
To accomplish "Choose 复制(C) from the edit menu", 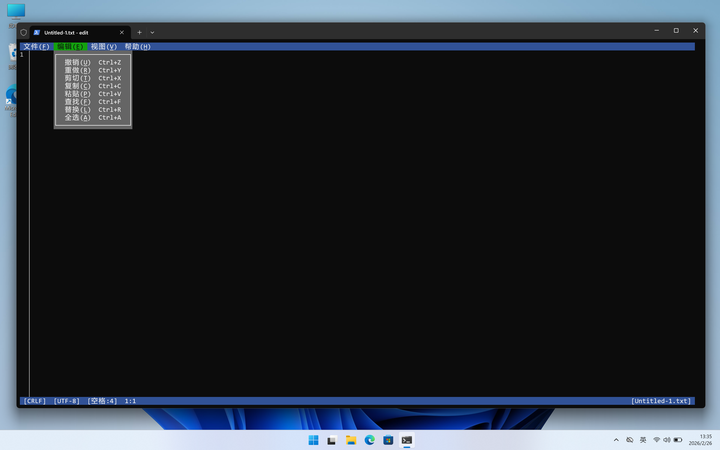I will click(x=93, y=86).
